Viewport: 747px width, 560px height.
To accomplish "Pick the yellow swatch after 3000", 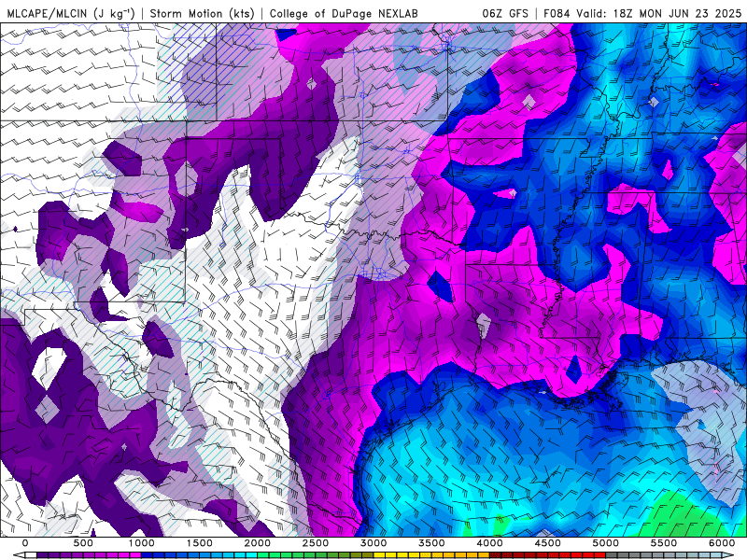I will tap(379, 555).
